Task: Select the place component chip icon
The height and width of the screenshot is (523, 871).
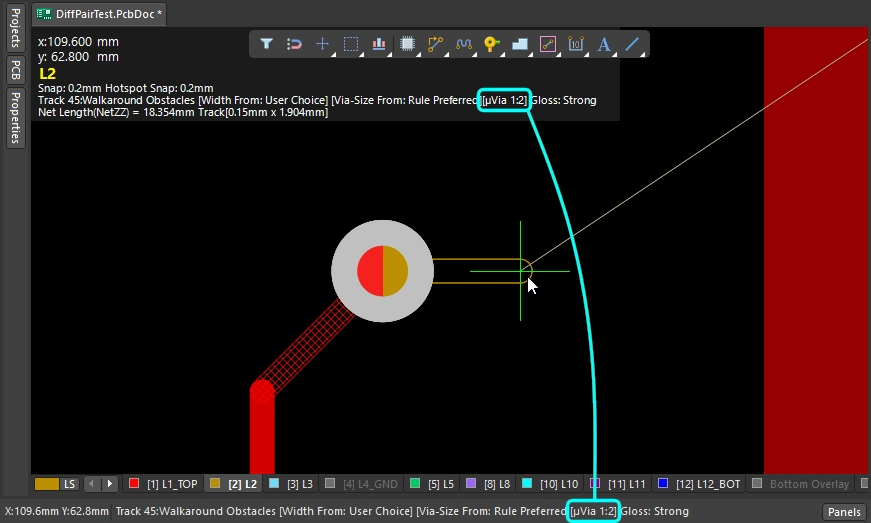Action: pyautogui.click(x=407, y=44)
